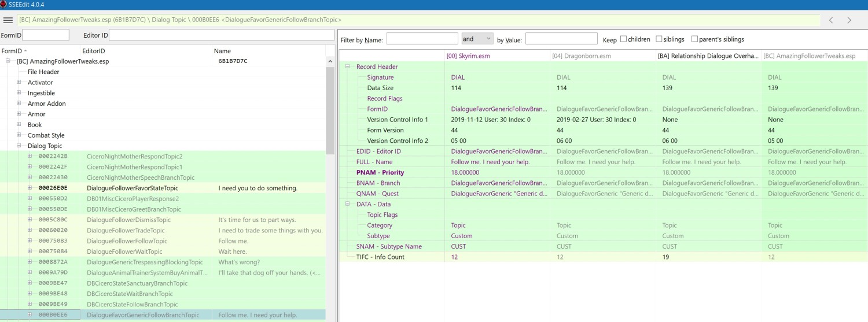
Task: Click the tree view vertical scrollbar thumb
Action: pyautogui.click(x=330, y=110)
